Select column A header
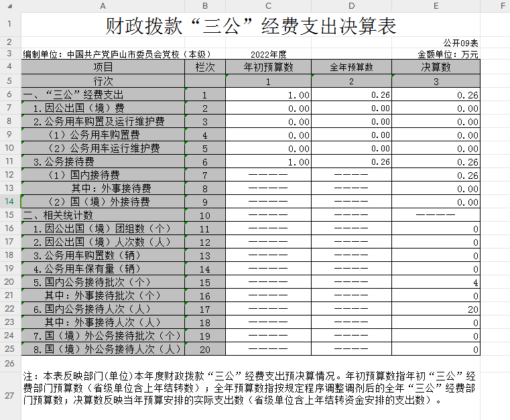The width and height of the screenshot is (510, 420). [103, 5]
